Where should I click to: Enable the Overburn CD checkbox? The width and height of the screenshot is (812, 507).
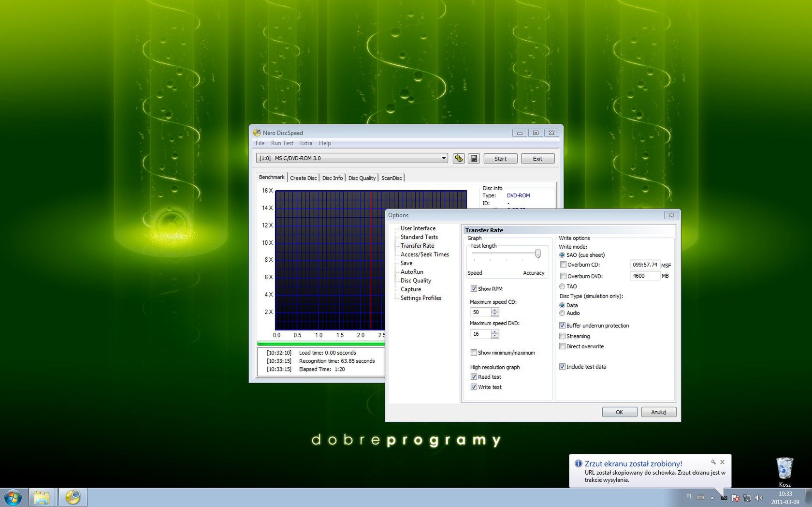pos(563,265)
